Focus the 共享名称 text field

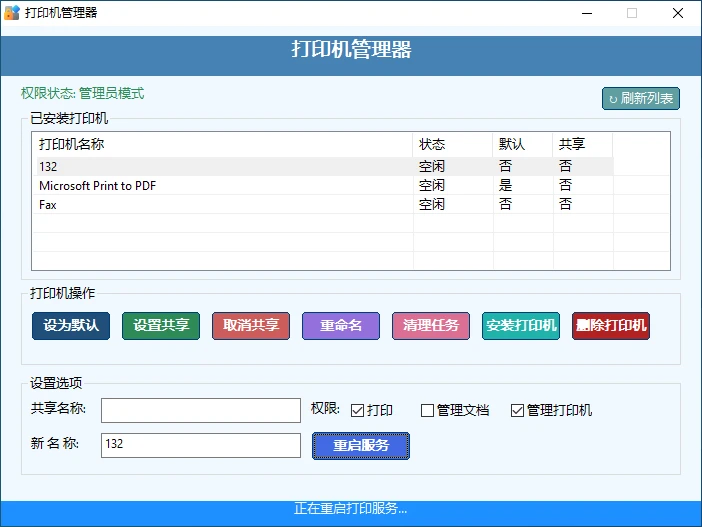tap(200, 410)
